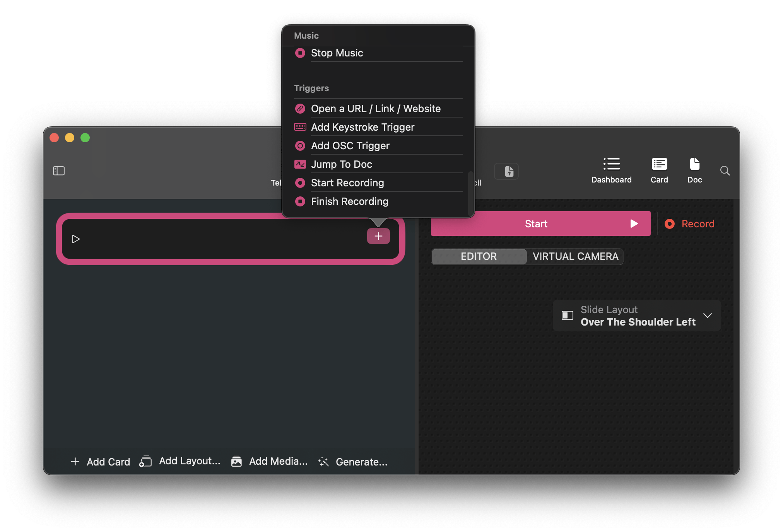Choose Add Keystroke Trigger
Viewport: 783px width, 532px height.
tap(378, 127)
